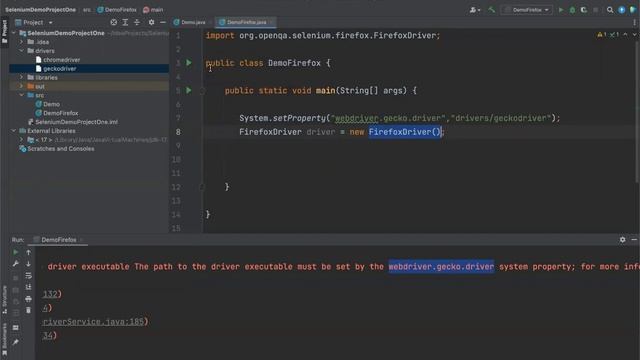This screenshot has width=640, height=360.
Task: Open riverService.java:185 stack trace link
Action: click(93, 322)
